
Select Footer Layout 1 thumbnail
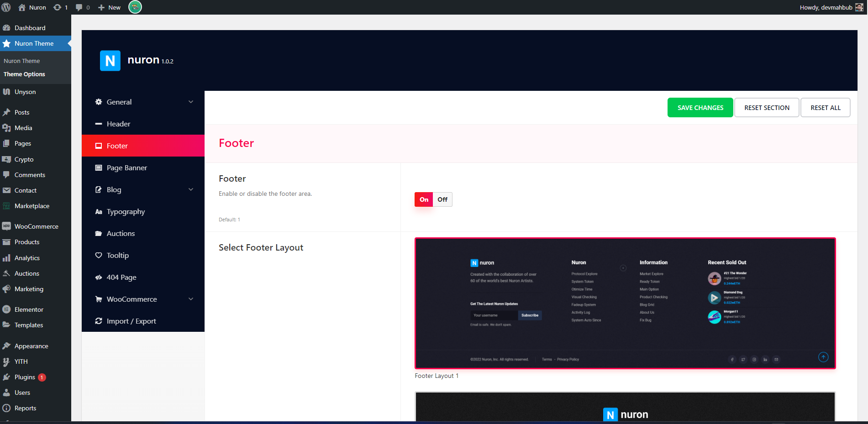625,303
